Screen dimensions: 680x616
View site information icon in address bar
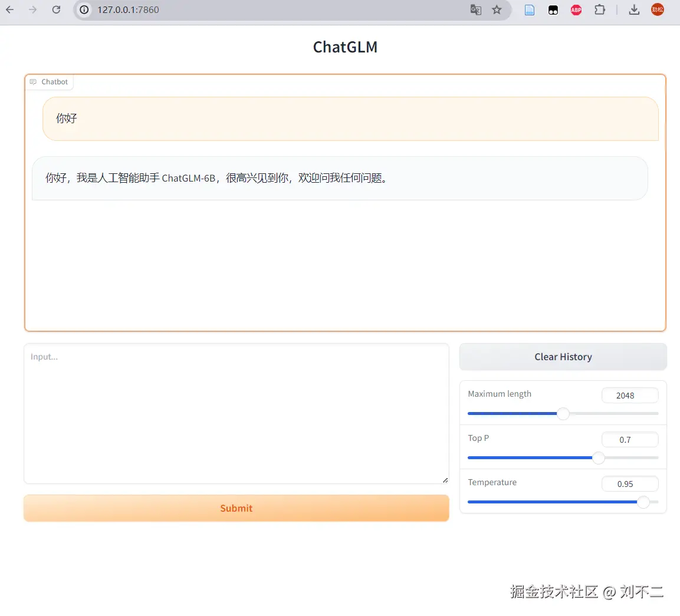pyautogui.click(x=84, y=9)
